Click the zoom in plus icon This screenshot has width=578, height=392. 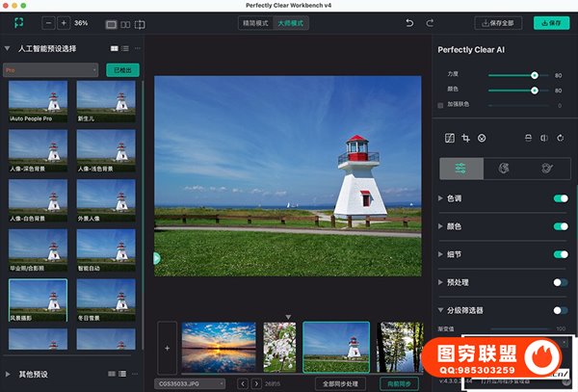click(64, 22)
